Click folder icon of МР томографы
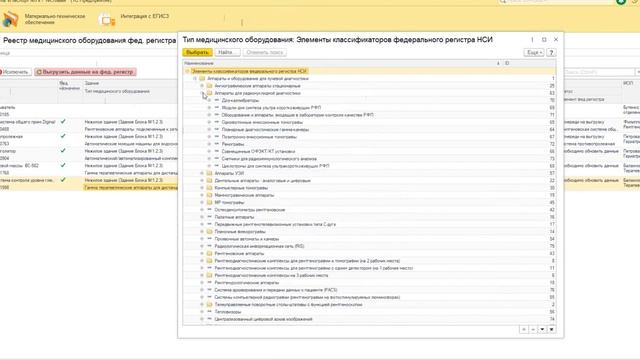 click(209, 202)
